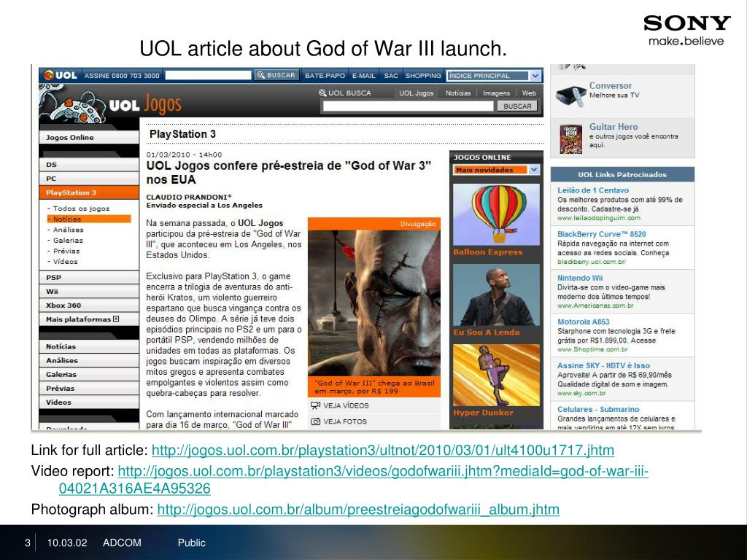The height and width of the screenshot is (560, 747).
Task: Open Jogos Online in the sidebar
Action: pos(89,137)
